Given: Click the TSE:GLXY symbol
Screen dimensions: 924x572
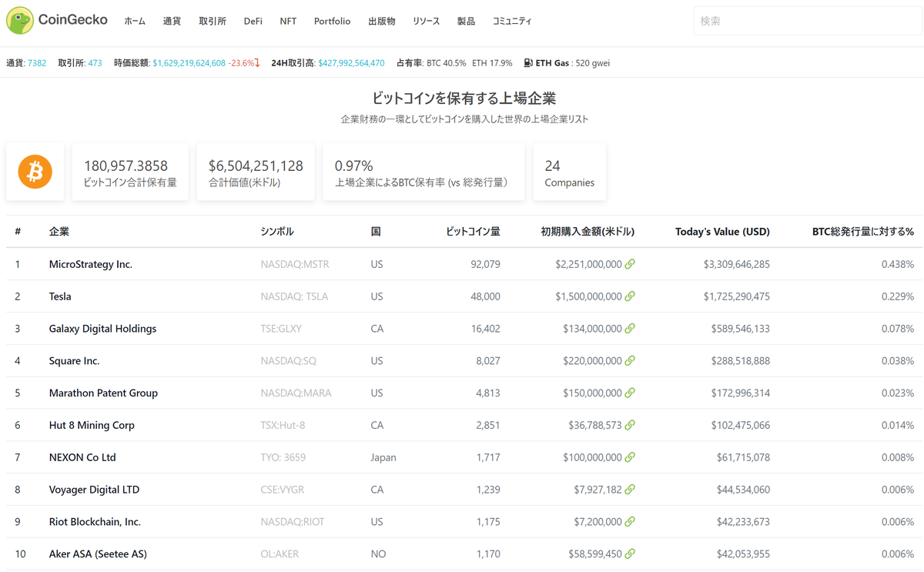Looking at the screenshot, I should pyautogui.click(x=281, y=329).
